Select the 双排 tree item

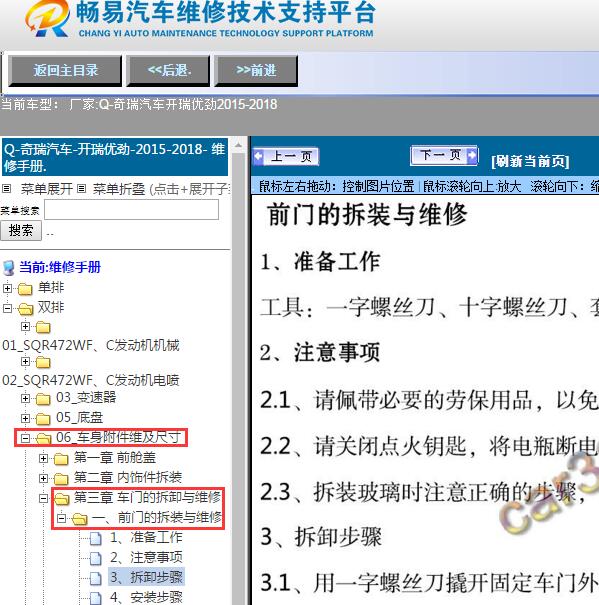click(x=51, y=308)
